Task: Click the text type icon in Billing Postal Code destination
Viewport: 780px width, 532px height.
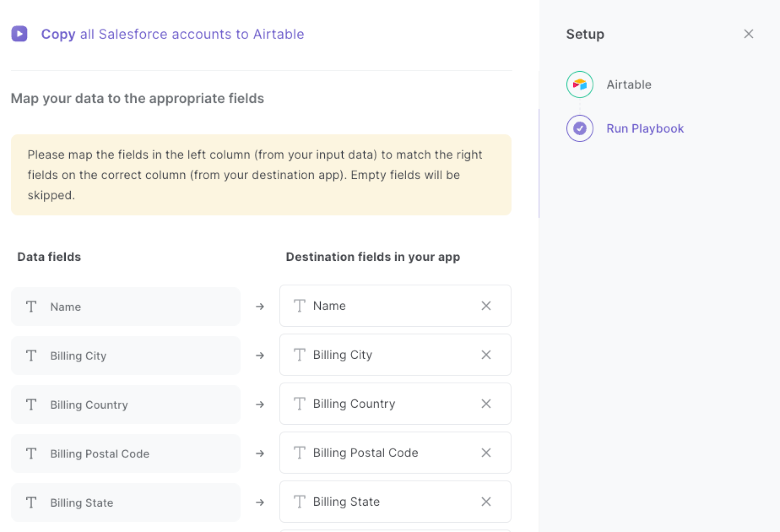Action: tap(299, 453)
